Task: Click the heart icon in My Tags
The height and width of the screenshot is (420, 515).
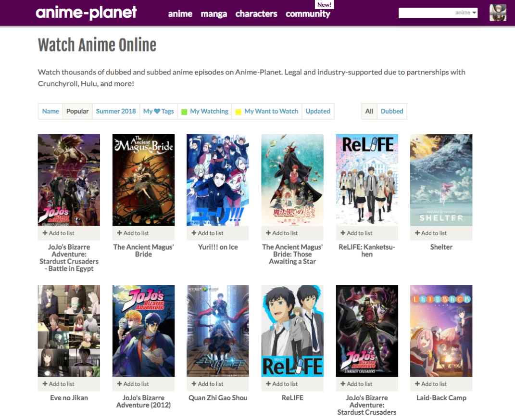Action: pyautogui.click(x=157, y=111)
